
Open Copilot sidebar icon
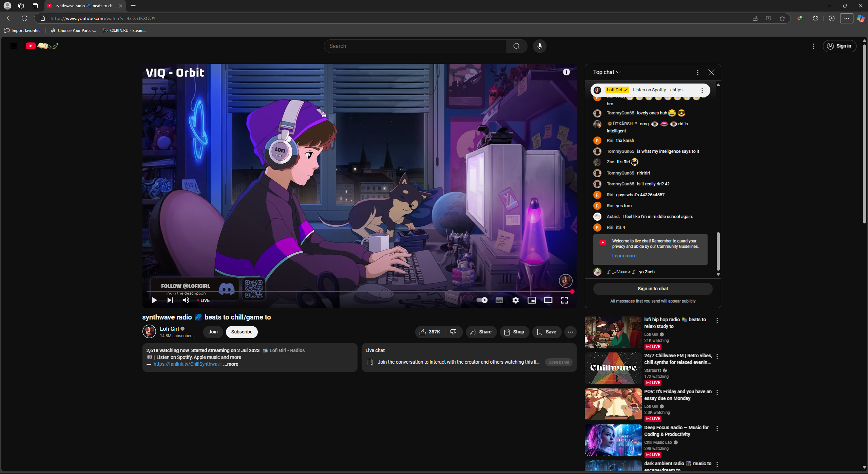[x=861, y=18]
